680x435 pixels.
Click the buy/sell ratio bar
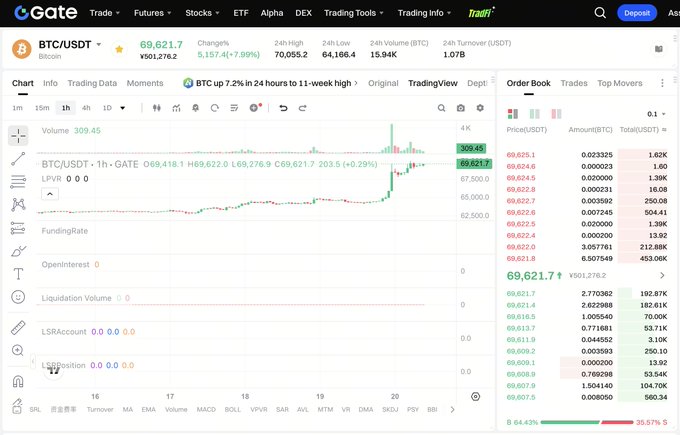pyautogui.click(x=587, y=422)
